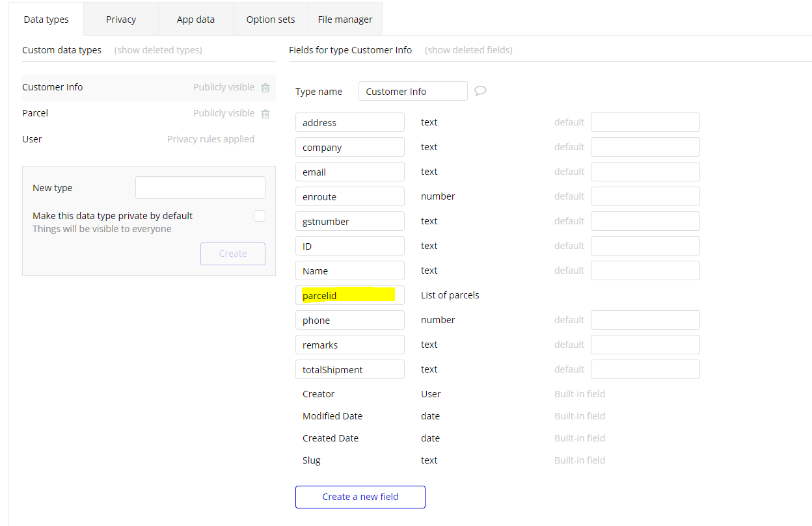
Task: Open comment bubble beside Type name
Action: [480, 91]
